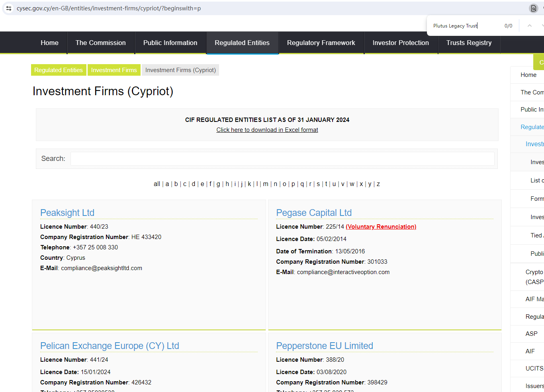This screenshot has width=544, height=392.
Task: Open the Regulatory Framework menu
Action: (x=321, y=43)
